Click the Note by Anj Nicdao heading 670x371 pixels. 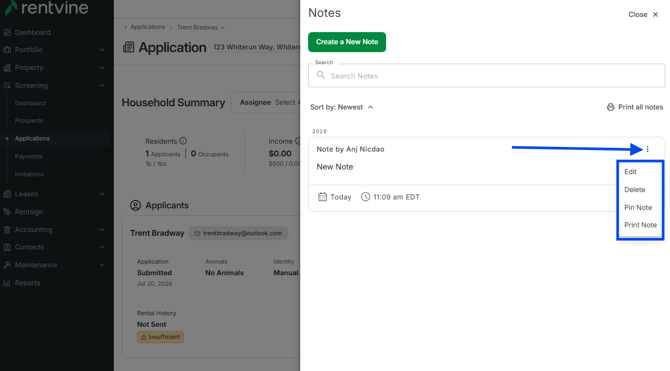pos(350,149)
